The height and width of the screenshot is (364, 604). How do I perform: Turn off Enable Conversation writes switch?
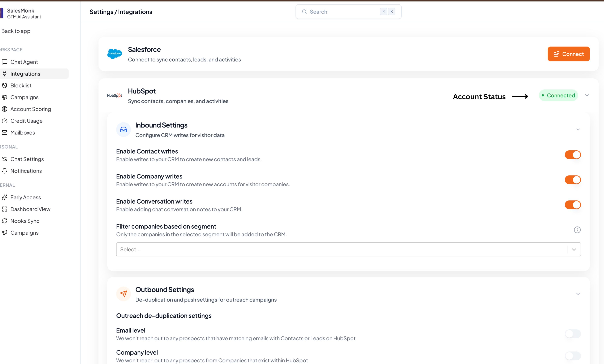[x=573, y=205]
